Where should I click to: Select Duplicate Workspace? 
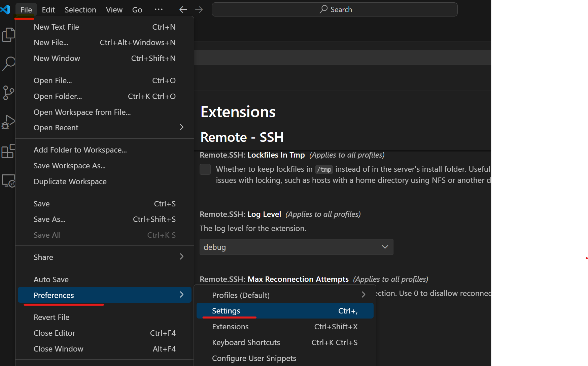[x=70, y=181]
